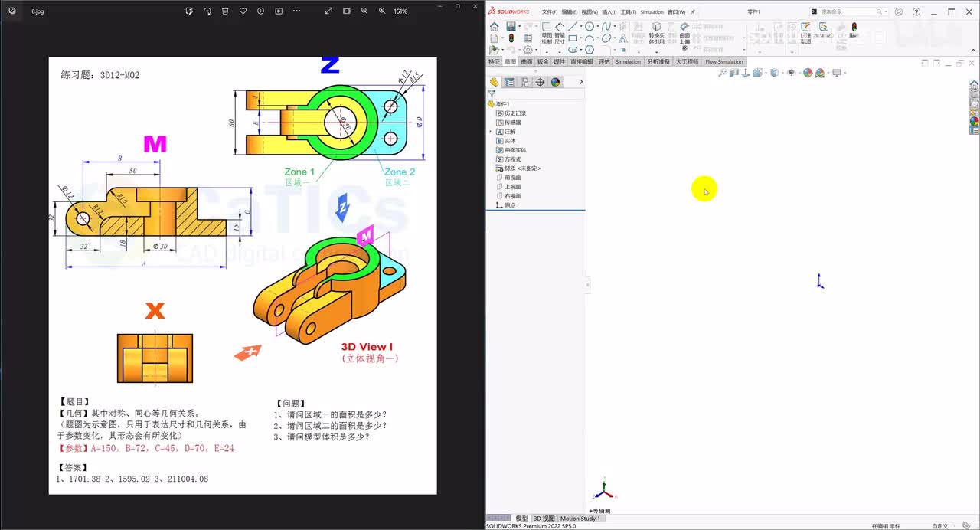This screenshot has height=530, width=980.
Task: Select the Polygon sketch tool
Action: 590,49
